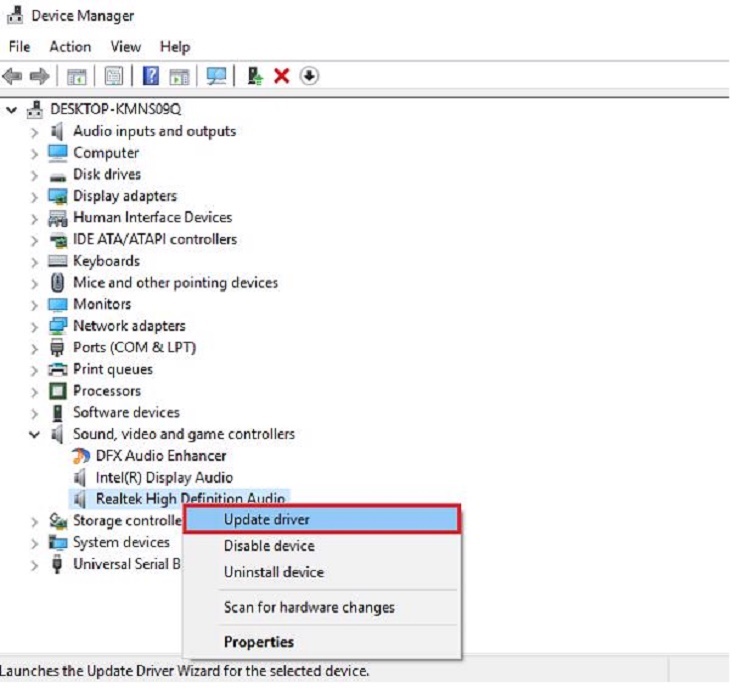
Task: Click the Storage controllers icon
Action: [58, 521]
